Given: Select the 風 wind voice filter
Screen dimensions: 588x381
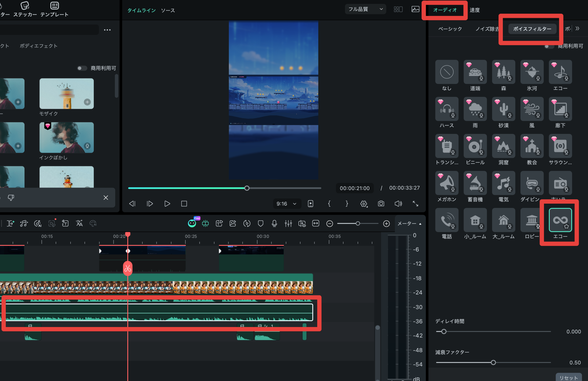Looking at the screenshot, I should click(532, 109).
